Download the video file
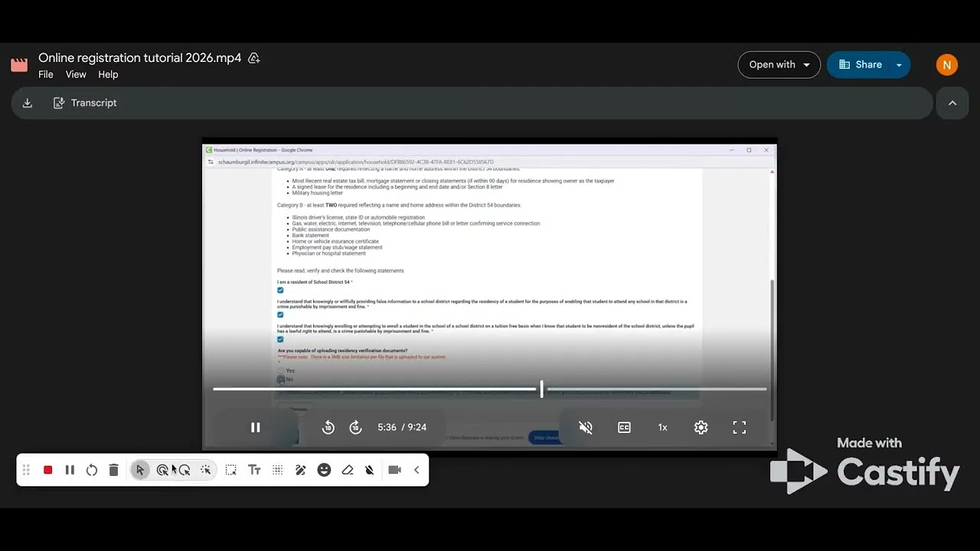 click(28, 103)
